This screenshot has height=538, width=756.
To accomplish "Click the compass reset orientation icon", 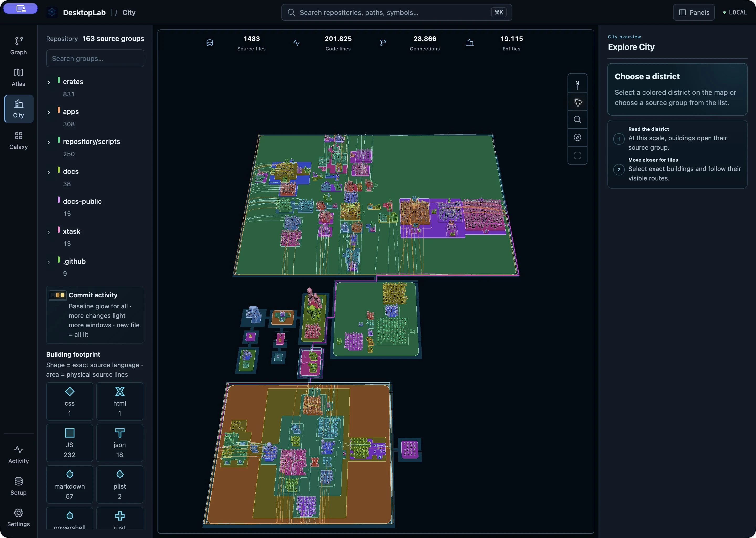I will click(x=577, y=137).
